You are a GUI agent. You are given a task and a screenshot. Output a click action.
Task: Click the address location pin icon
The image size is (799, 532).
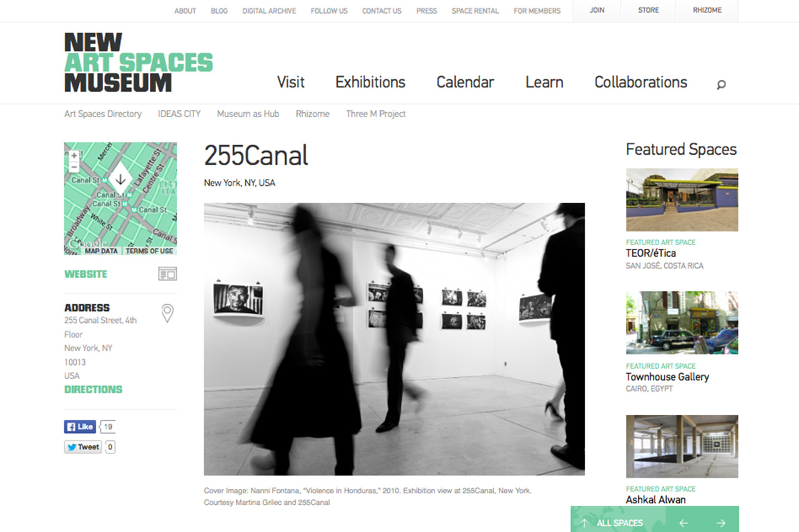click(167, 313)
